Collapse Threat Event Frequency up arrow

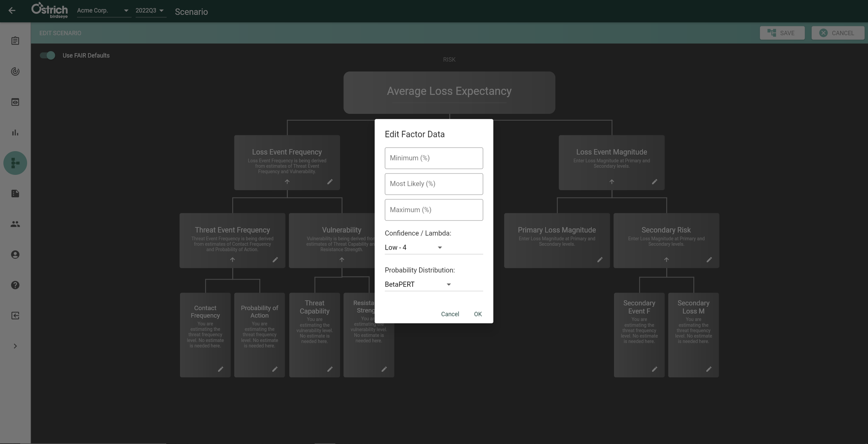point(232,260)
